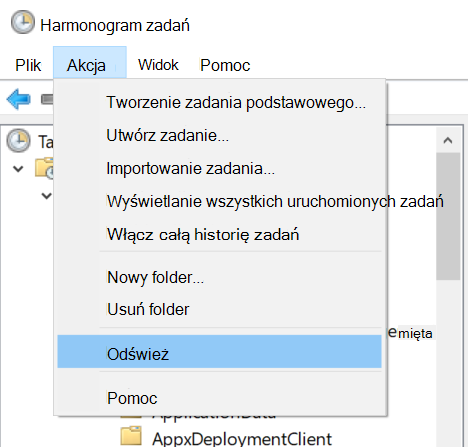This screenshot has width=468, height=447.
Task: Click the scrollbar up arrow
Action: [448, 140]
